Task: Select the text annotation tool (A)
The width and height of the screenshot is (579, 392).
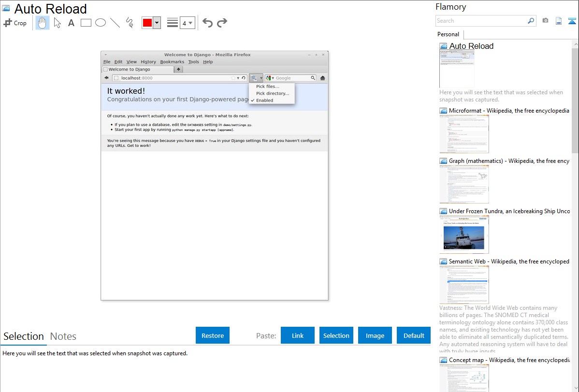Action: click(x=71, y=23)
